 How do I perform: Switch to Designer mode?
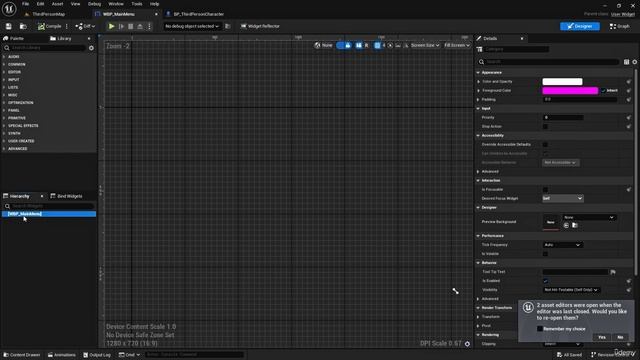[x=580, y=26]
